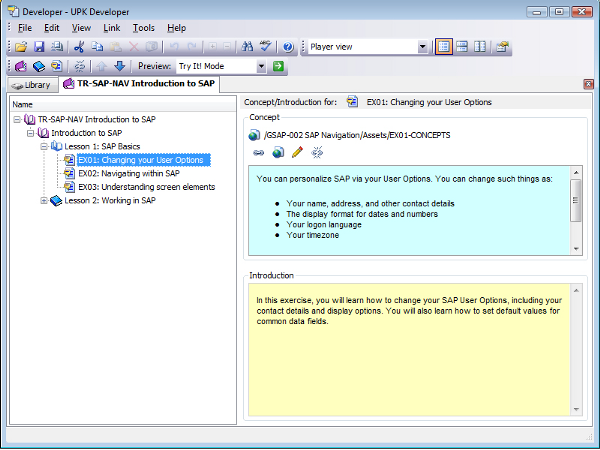Click the Concept pane scroll down arrow

576,249
